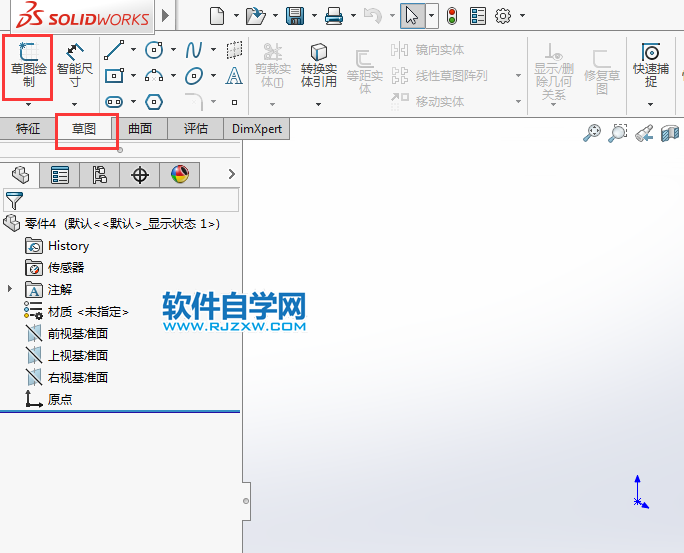
Task: Open the DimXpertManager crosshair tab
Action: click(x=140, y=175)
